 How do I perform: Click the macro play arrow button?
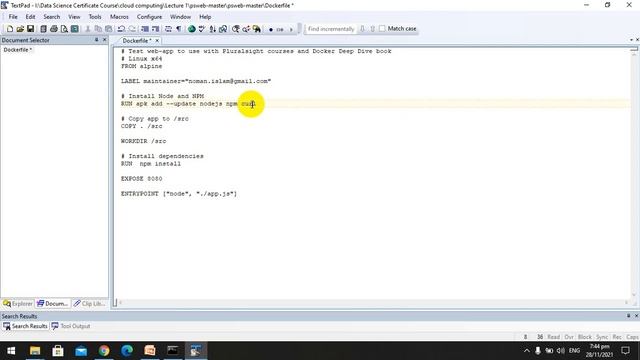pyautogui.click(x=291, y=29)
